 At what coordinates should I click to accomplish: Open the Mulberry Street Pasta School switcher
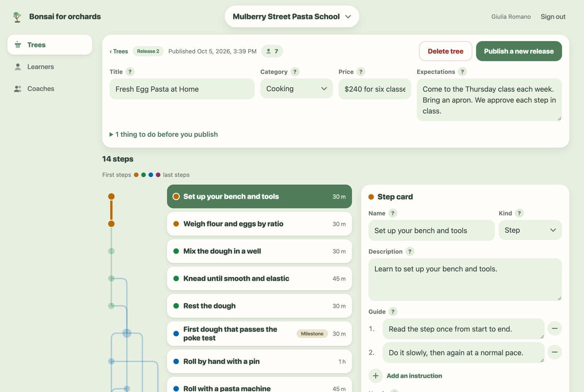click(x=292, y=17)
